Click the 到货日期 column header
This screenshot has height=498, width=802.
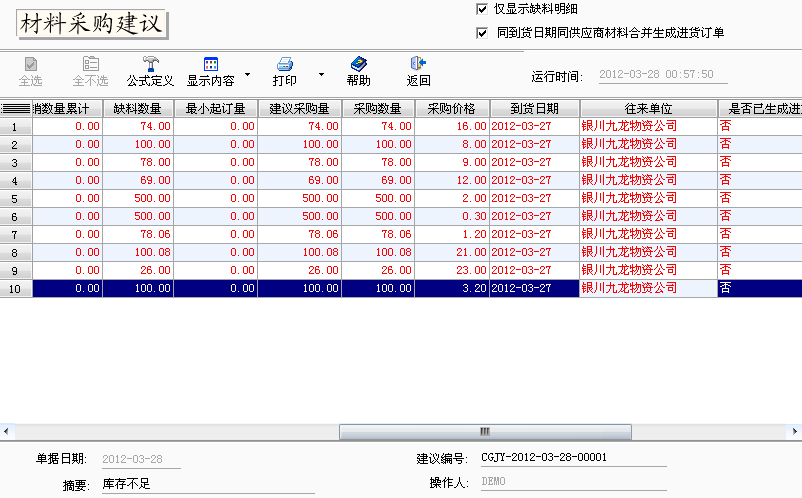[534, 108]
